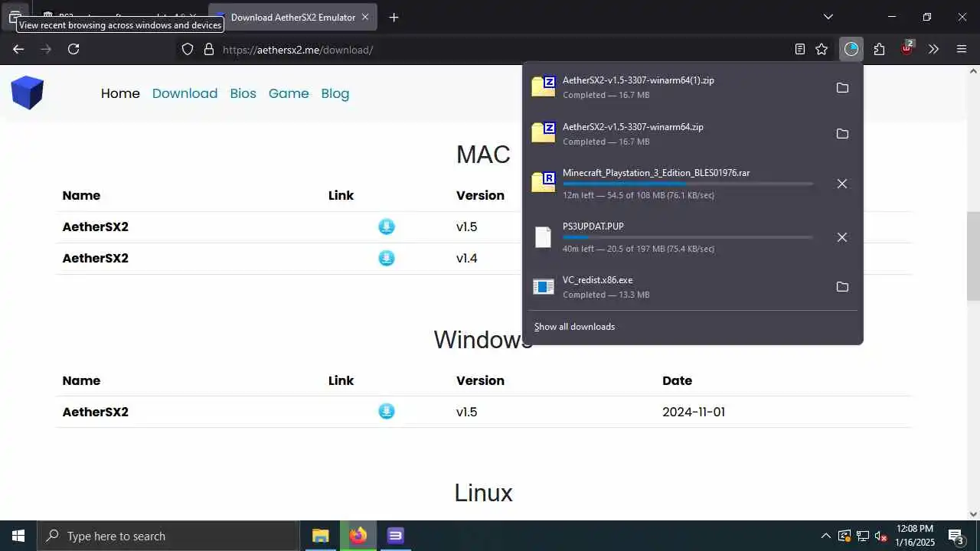The height and width of the screenshot is (551, 980).
Task: Download MAC AetherSX2 v1.4 link icon
Action: (x=387, y=258)
